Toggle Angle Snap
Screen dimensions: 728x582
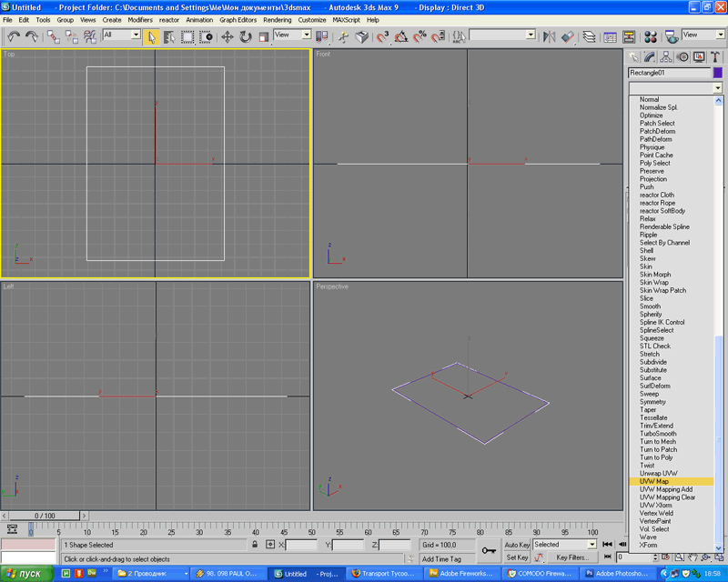click(401, 37)
